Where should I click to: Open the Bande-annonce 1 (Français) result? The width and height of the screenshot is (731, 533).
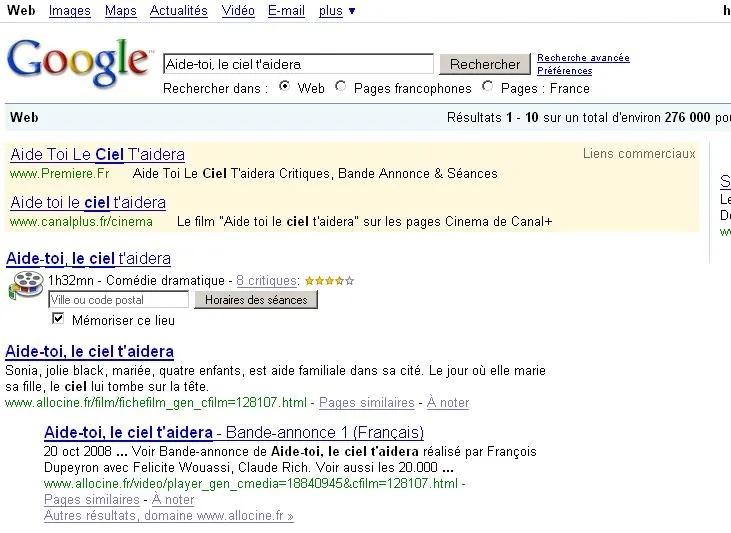point(234,432)
